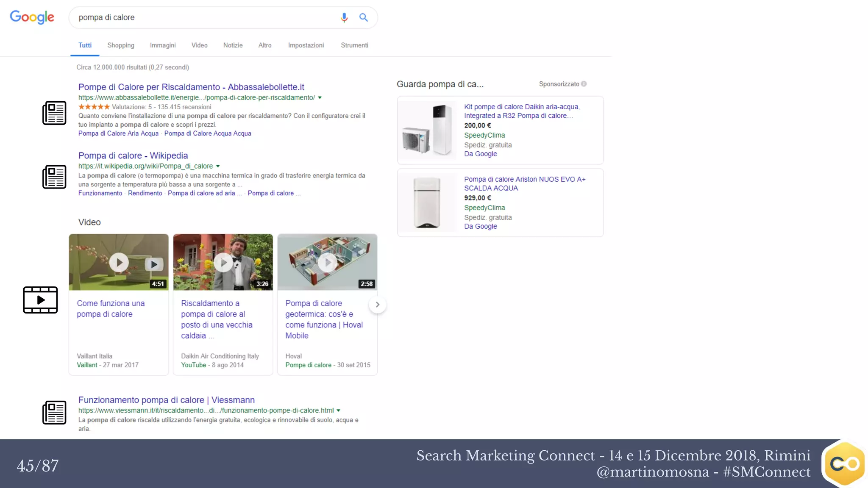The width and height of the screenshot is (868, 488).
Task: Start voice search with microphone icon
Action: tap(344, 17)
